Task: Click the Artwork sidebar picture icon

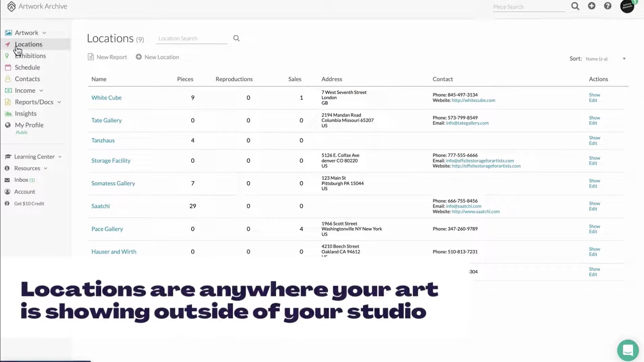Action: (x=8, y=33)
